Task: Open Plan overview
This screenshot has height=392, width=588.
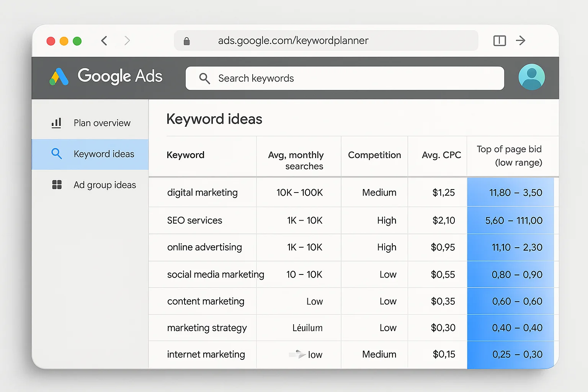Action: coord(102,123)
